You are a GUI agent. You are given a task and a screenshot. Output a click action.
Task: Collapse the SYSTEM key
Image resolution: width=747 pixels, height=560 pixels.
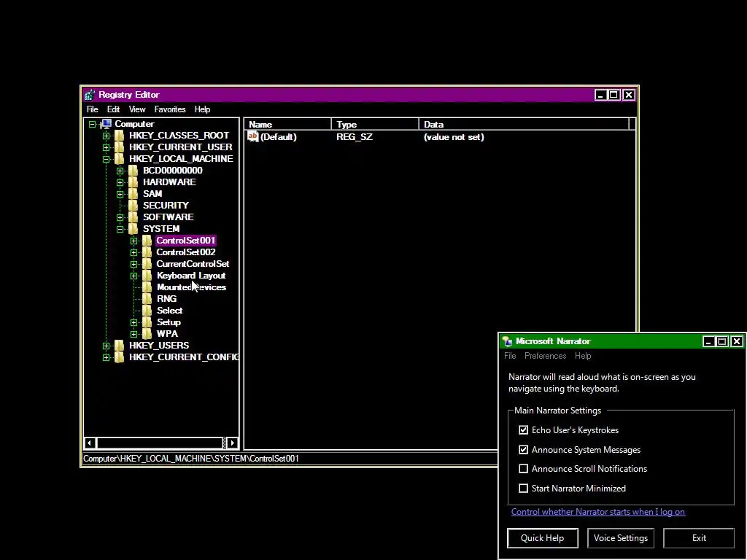click(120, 229)
